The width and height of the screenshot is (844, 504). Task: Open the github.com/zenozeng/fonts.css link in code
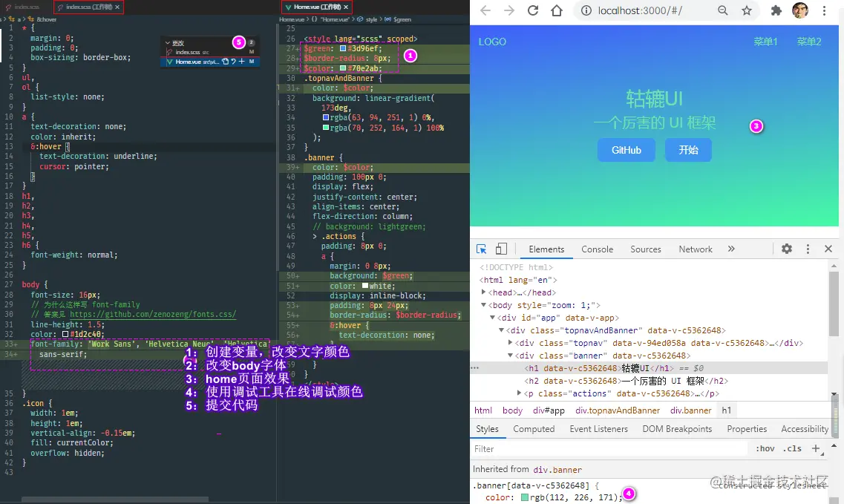coord(153,315)
